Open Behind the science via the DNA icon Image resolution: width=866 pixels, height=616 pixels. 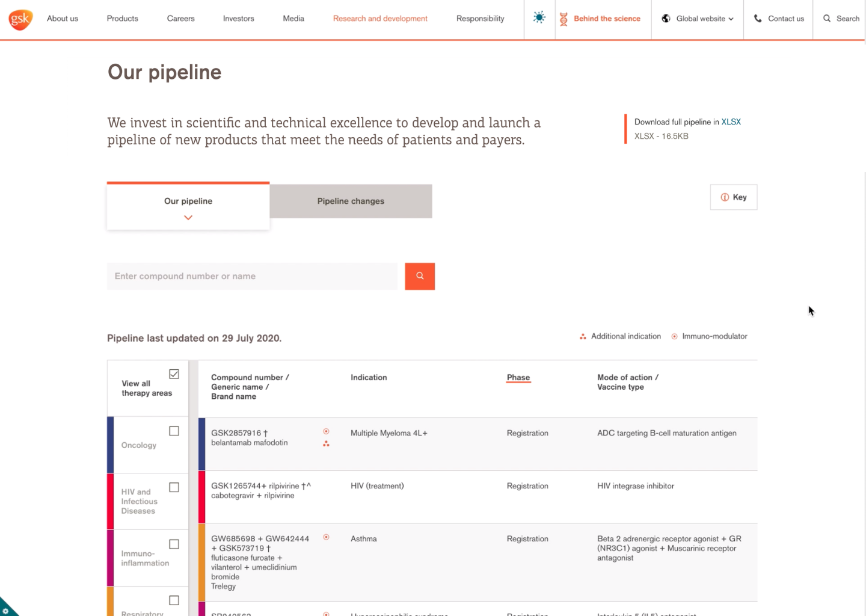click(564, 19)
